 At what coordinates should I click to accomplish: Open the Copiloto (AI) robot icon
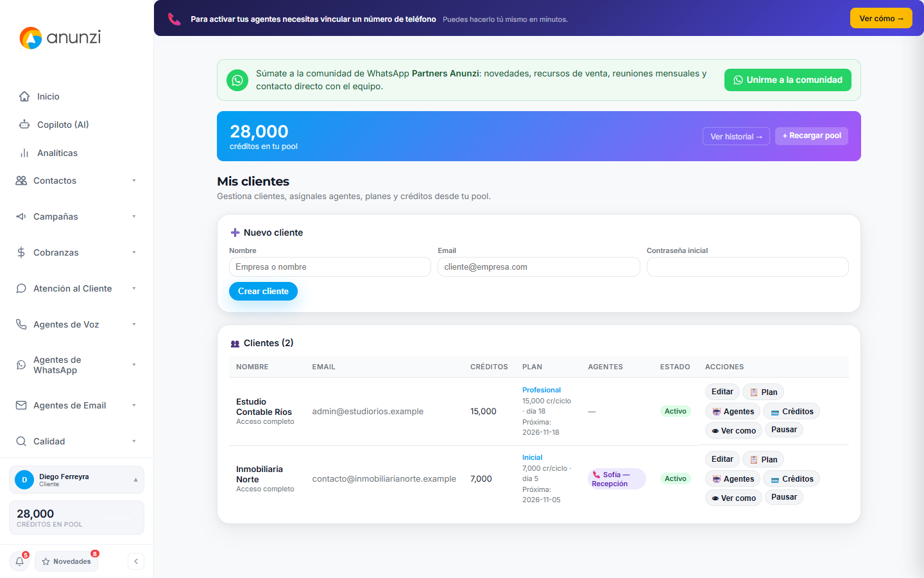[x=24, y=125]
